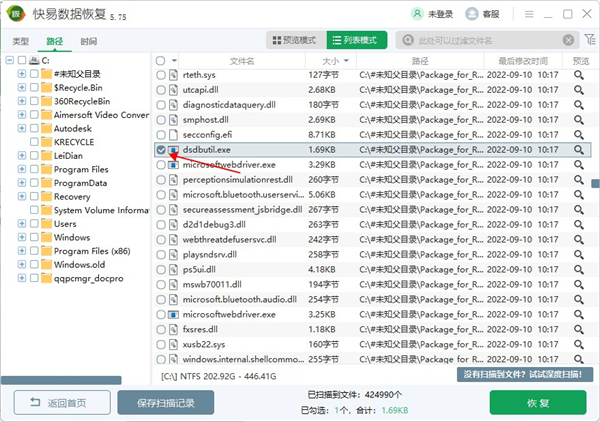Open customer service icon
600x422 pixels.
pos(472,14)
